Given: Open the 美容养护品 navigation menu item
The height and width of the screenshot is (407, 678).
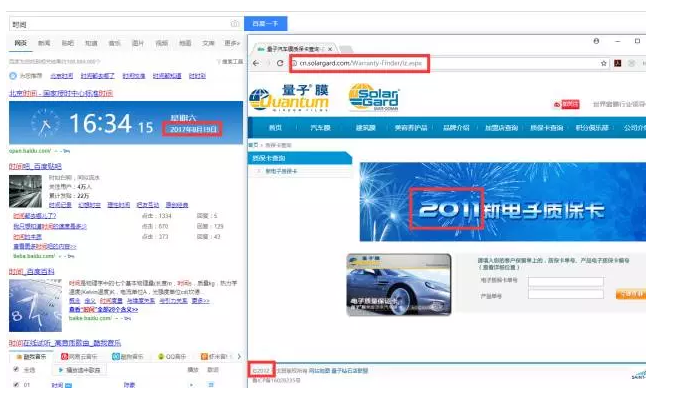Looking at the screenshot, I should [x=411, y=128].
